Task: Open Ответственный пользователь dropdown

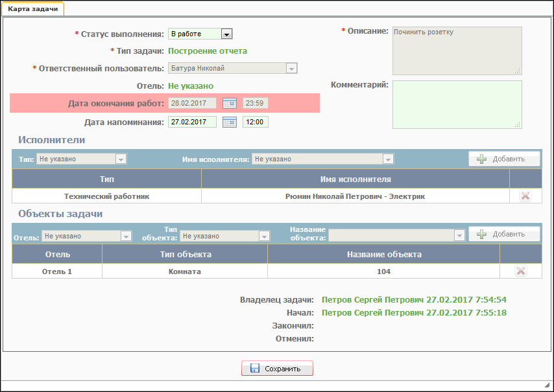Action: [291, 68]
